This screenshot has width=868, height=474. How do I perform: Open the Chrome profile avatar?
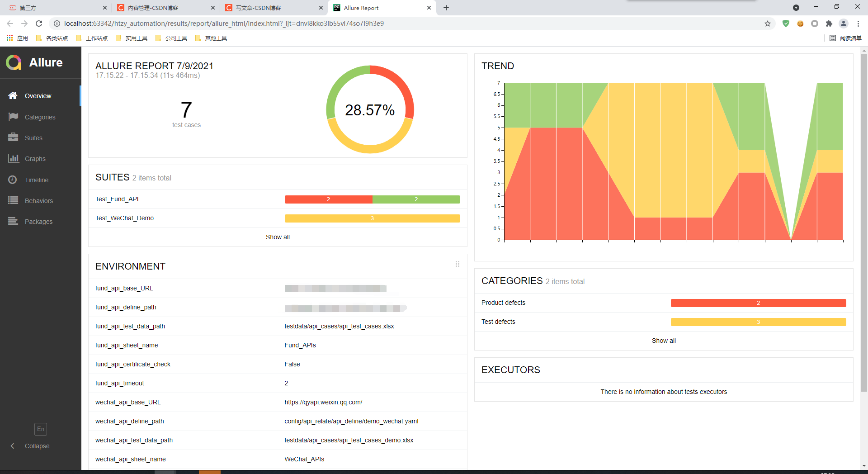(x=844, y=24)
